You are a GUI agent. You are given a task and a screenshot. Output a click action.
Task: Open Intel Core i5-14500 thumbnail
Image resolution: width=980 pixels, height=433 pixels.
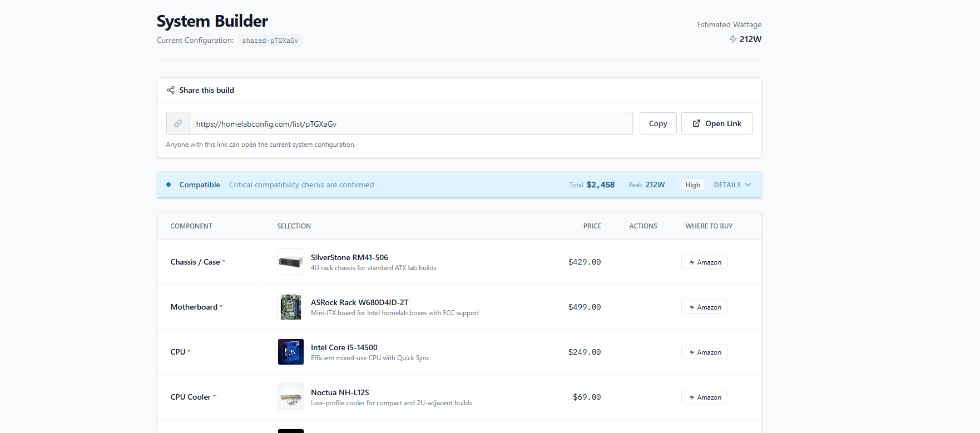[291, 352]
